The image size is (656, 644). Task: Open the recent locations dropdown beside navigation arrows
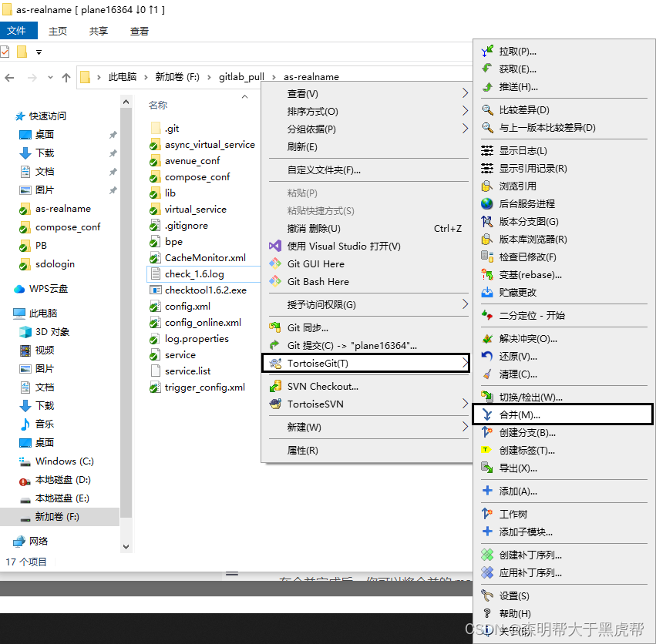[50, 77]
